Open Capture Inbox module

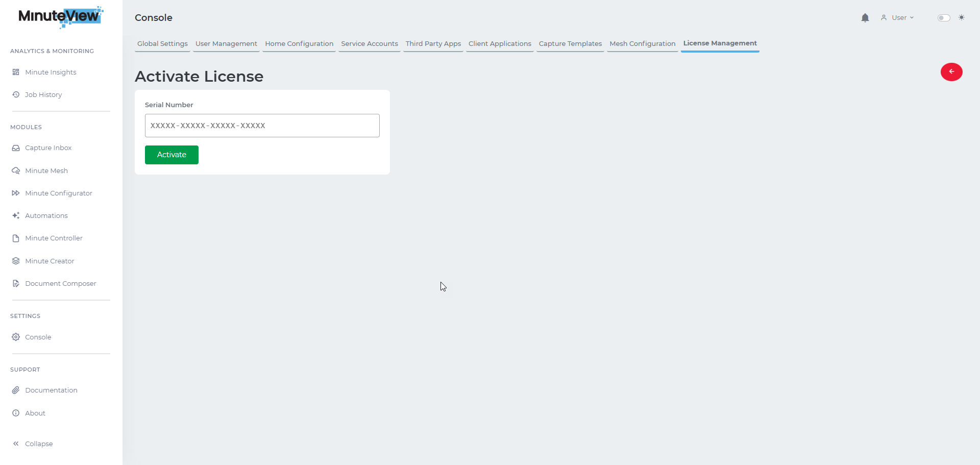[48, 148]
